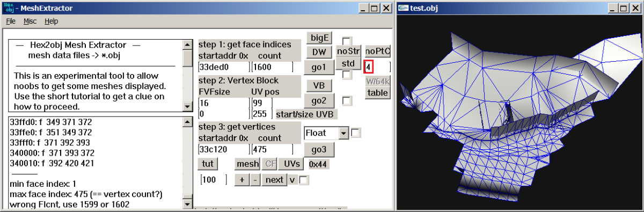
Task: Open the Misc menu
Action: point(30,21)
